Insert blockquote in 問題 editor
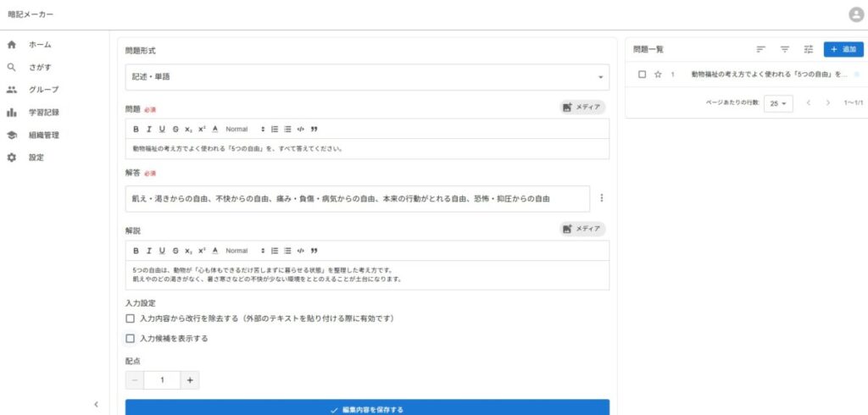868x415 pixels. (314, 129)
